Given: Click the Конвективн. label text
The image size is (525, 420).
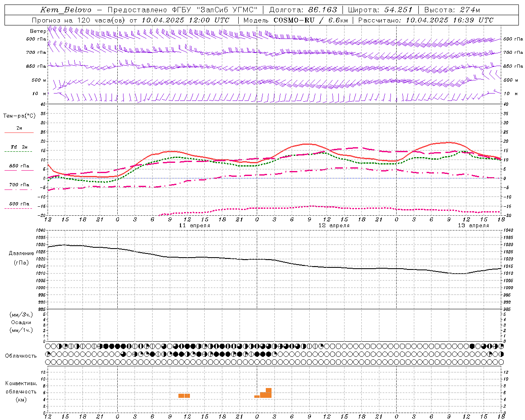Looking at the screenshot, I should [21, 383].
